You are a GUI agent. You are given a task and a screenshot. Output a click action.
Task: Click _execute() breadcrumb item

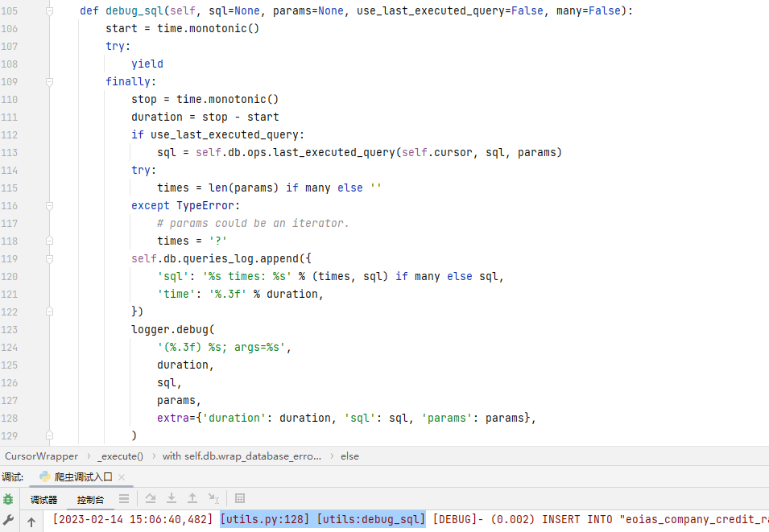(x=120, y=456)
